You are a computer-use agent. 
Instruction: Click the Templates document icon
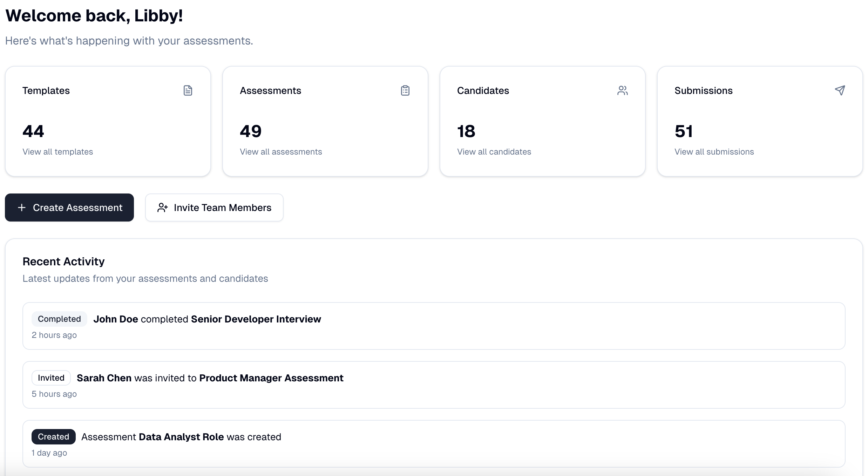coord(188,90)
